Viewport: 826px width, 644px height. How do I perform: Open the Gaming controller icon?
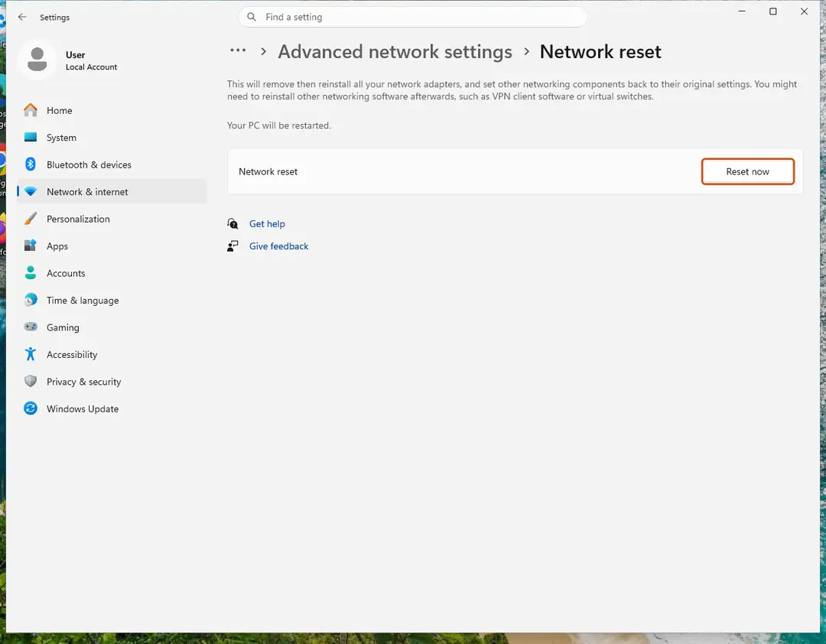pyautogui.click(x=31, y=327)
